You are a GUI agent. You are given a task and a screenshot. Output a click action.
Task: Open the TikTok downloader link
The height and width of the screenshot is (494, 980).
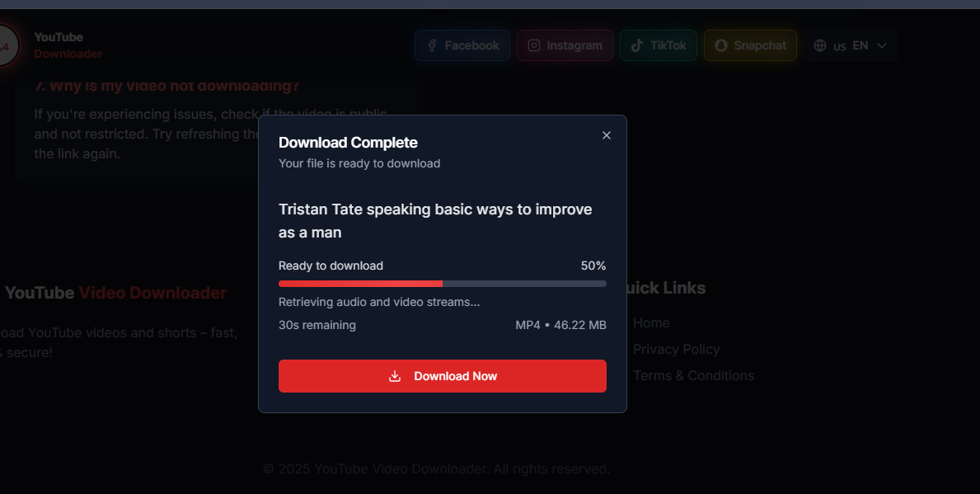(659, 45)
